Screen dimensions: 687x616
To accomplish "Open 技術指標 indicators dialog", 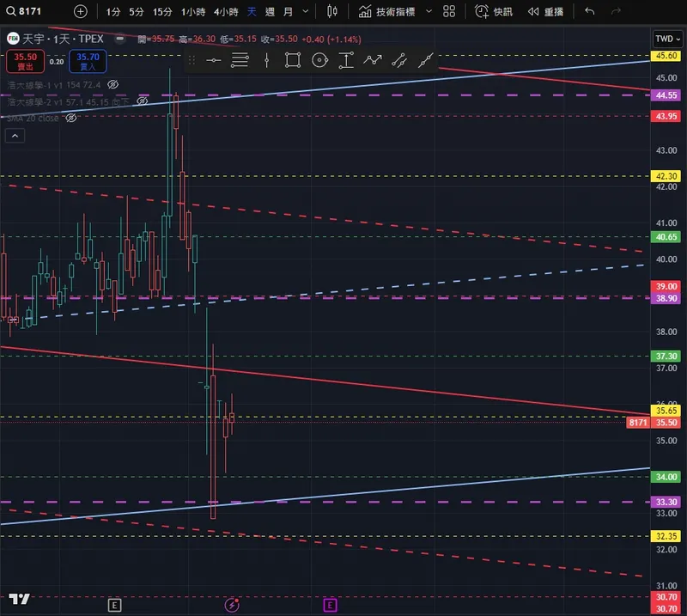I will (x=387, y=12).
